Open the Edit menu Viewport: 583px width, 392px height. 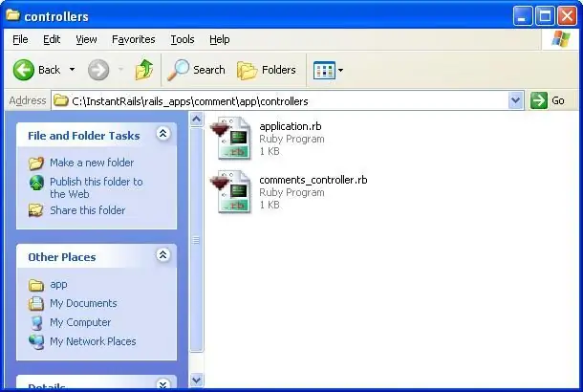click(x=52, y=39)
